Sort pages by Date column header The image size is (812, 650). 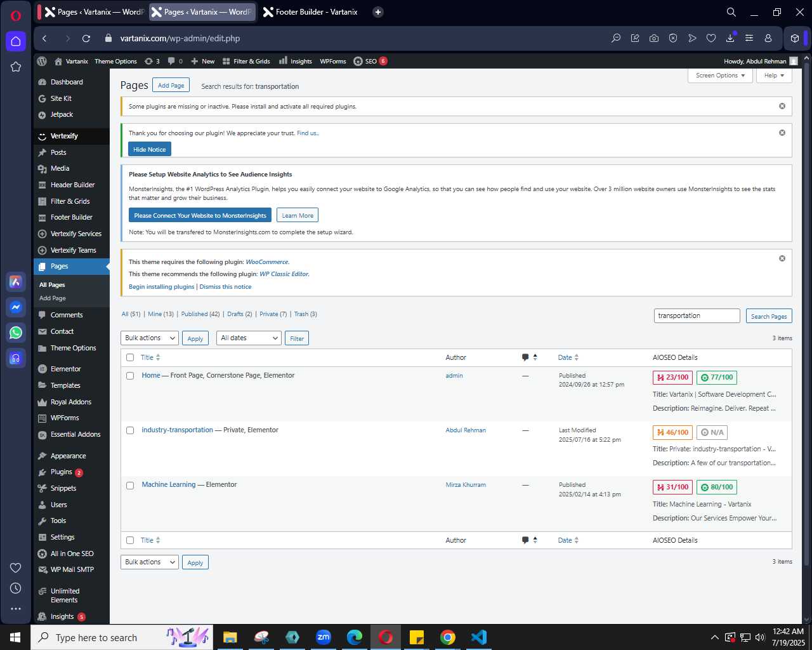click(x=568, y=357)
